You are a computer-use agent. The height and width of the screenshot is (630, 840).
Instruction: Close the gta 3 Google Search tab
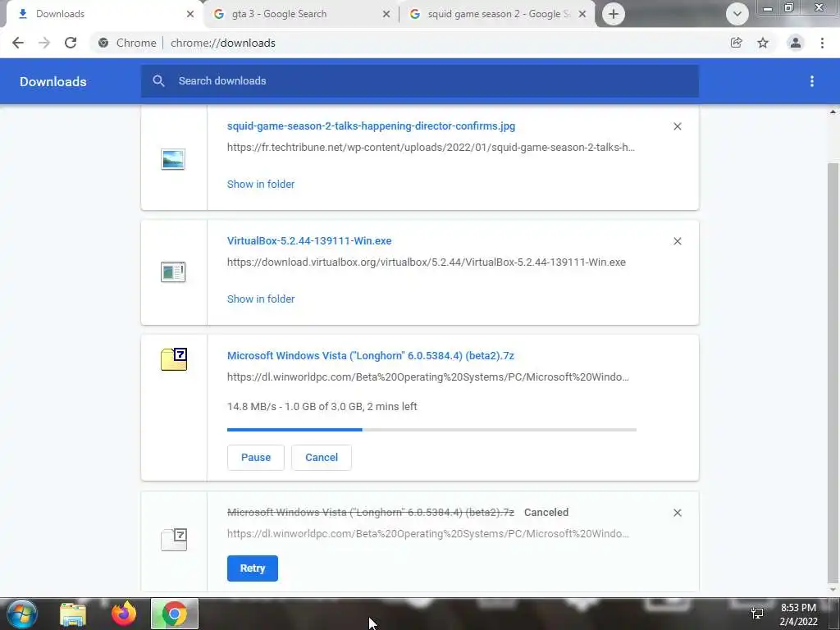(386, 15)
